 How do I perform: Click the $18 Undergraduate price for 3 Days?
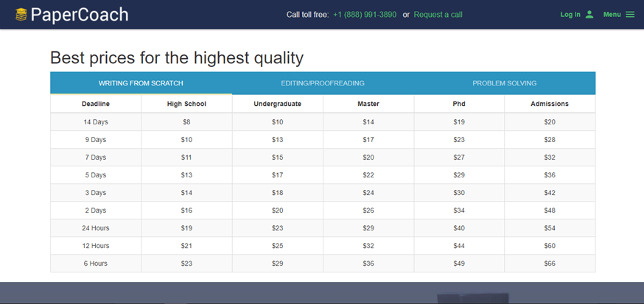click(278, 193)
